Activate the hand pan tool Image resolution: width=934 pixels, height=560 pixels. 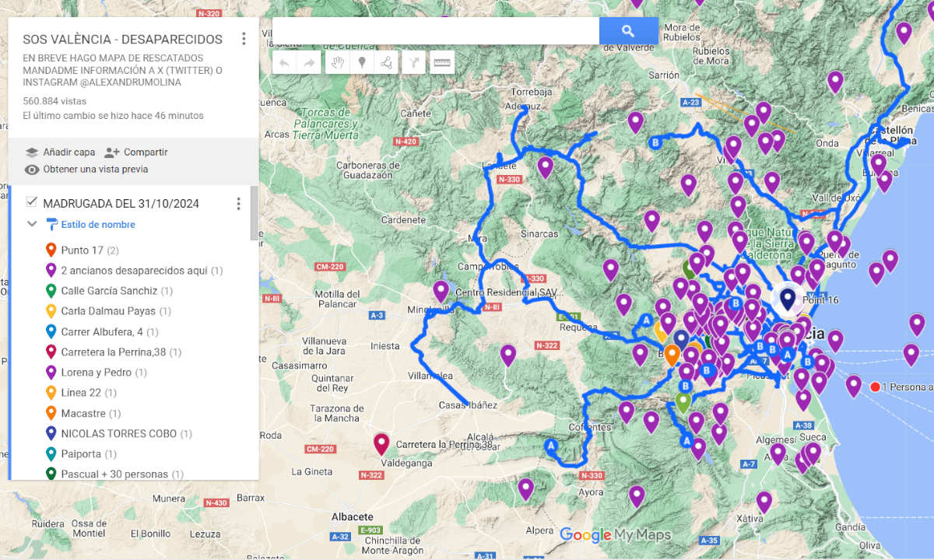[x=337, y=62]
